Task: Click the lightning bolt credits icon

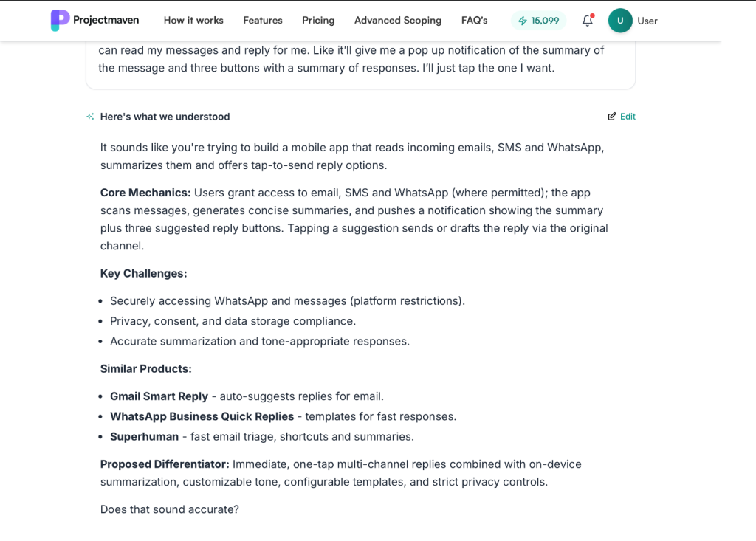Action: coord(523,21)
